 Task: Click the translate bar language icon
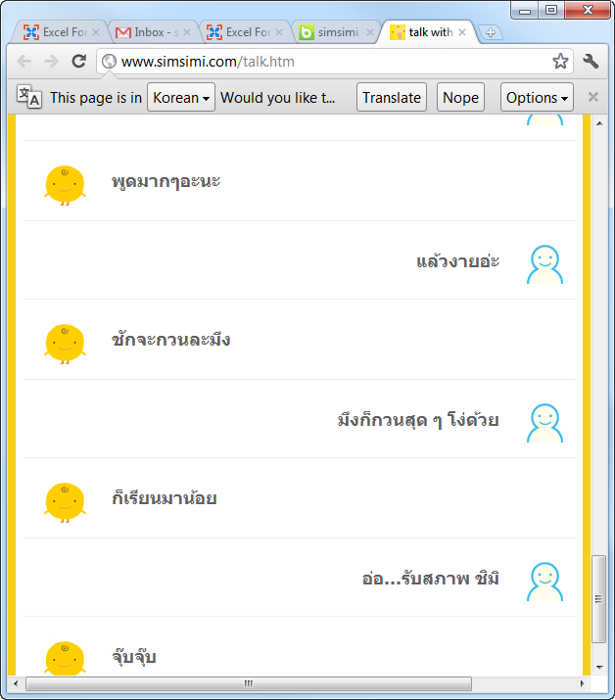(x=29, y=97)
